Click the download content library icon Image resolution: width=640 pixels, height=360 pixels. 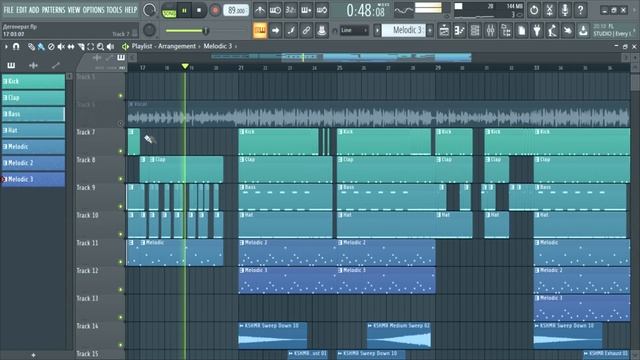tap(584, 31)
